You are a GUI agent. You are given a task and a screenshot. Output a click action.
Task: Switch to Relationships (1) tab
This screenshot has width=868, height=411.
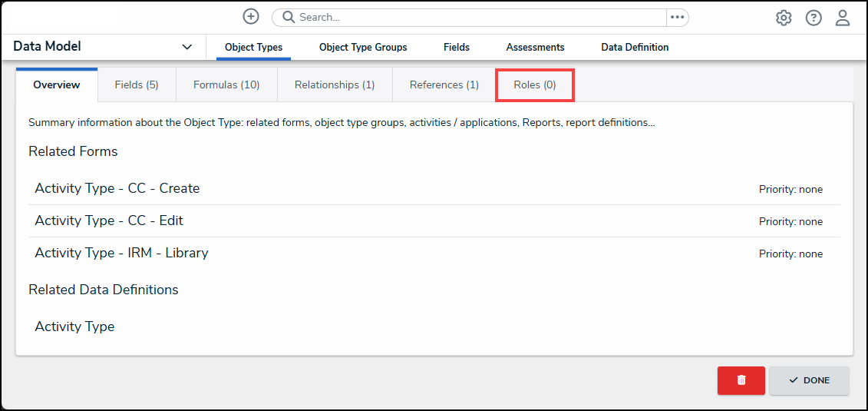[335, 85]
